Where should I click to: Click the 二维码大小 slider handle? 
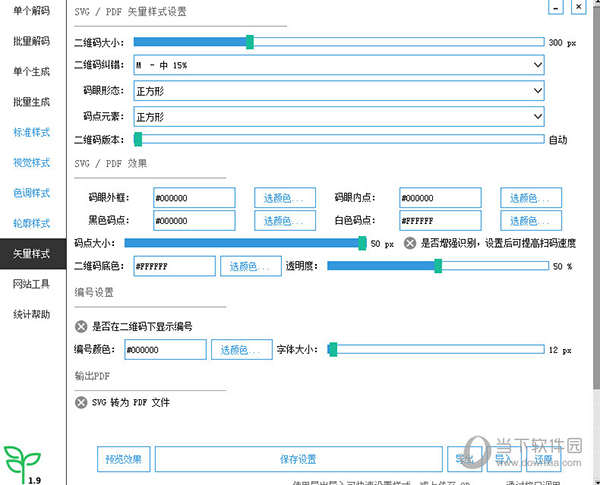tap(250, 42)
